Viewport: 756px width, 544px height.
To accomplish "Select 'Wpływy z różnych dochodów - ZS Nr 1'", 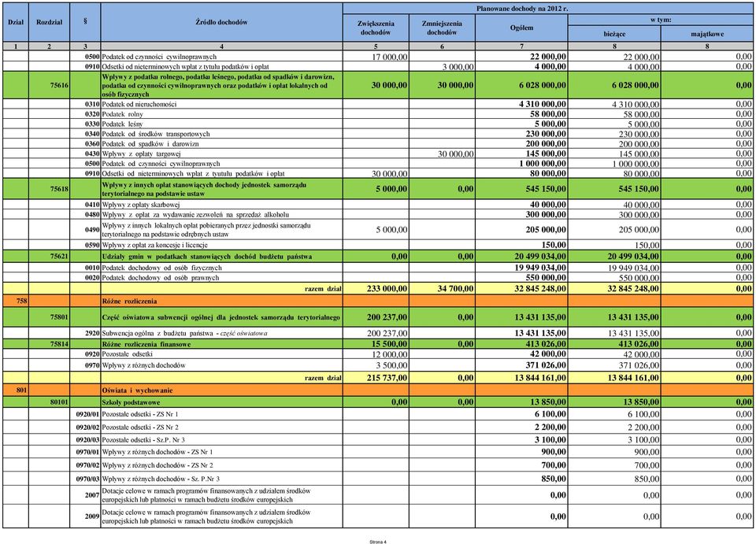I will pyautogui.click(x=157, y=452).
